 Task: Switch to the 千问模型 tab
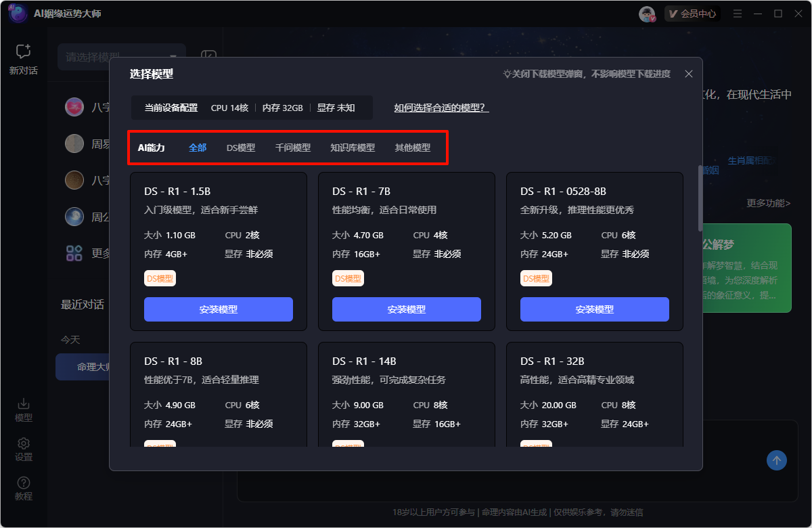[292, 148]
